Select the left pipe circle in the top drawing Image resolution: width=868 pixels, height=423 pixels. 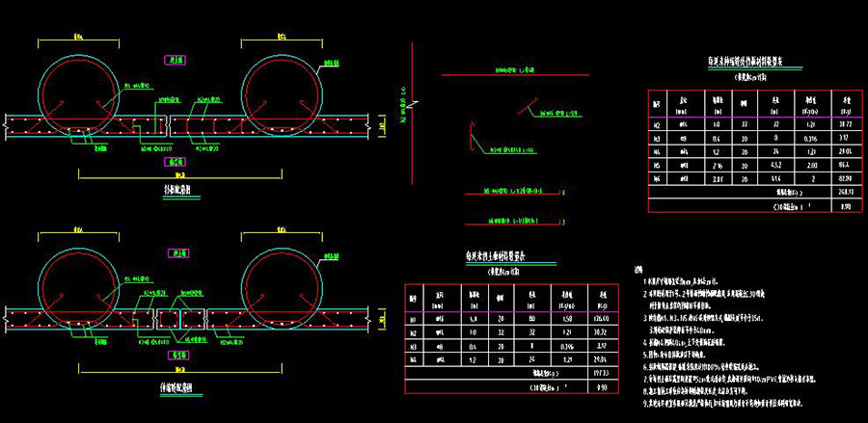(x=78, y=93)
